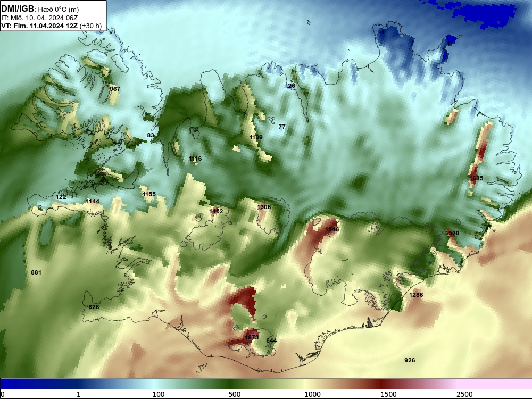532x399 pixels.
Task: Click the map value 1144
Action: pyautogui.click(x=93, y=201)
